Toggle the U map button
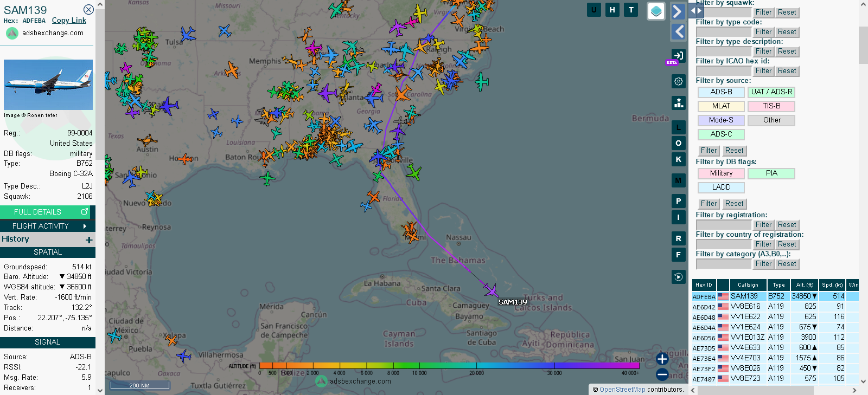 594,10
